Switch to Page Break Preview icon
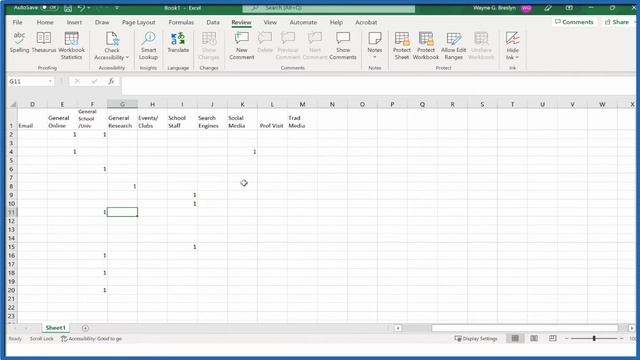This screenshot has height=360, width=640. [x=553, y=338]
